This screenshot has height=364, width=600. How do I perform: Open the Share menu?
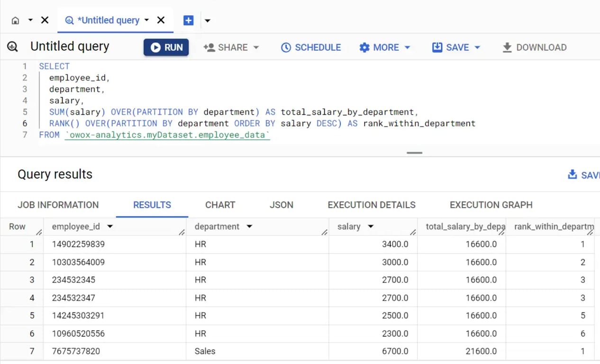tap(231, 47)
